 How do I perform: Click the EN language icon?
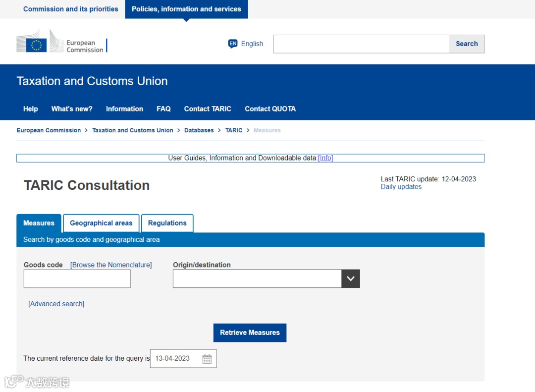pyautogui.click(x=233, y=44)
